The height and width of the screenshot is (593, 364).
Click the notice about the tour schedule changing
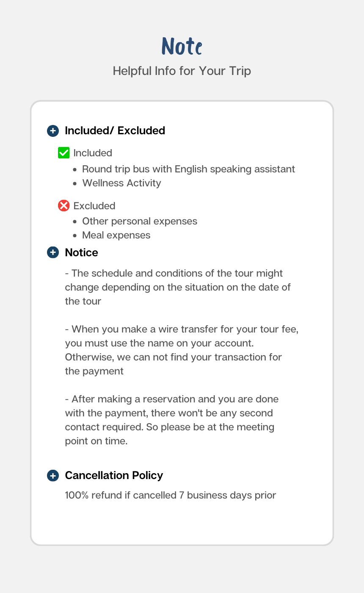178,287
